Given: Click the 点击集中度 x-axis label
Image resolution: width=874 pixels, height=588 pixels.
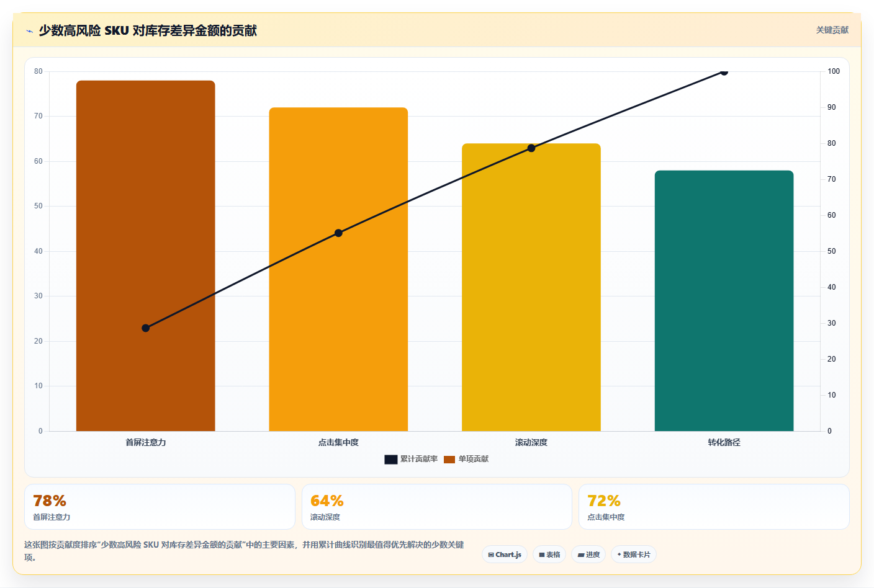Looking at the screenshot, I should [x=338, y=442].
